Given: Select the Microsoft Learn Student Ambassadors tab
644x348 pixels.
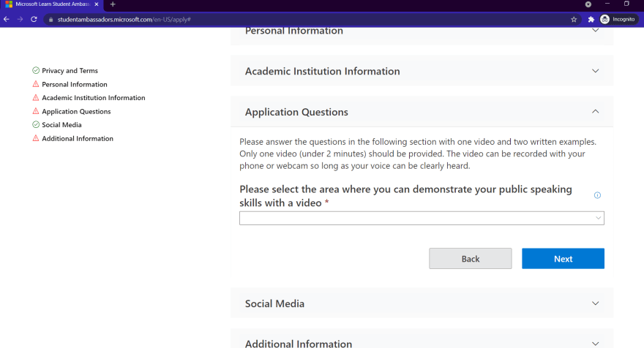Looking at the screenshot, I should click(x=53, y=4).
